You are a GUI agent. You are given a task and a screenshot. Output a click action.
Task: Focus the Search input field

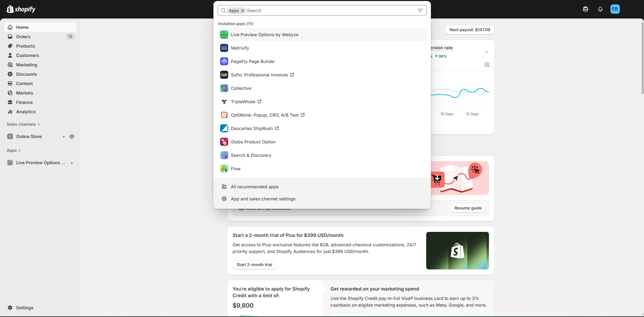coord(329,11)
